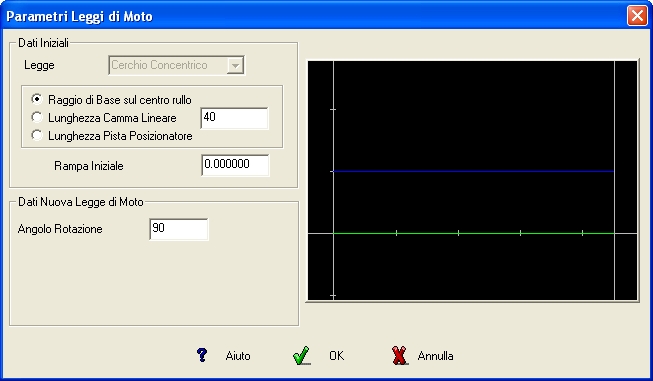This screenshot has width=653, height=381.
Task: Click the blue horizontal line in graph
Action: [473, 171]
